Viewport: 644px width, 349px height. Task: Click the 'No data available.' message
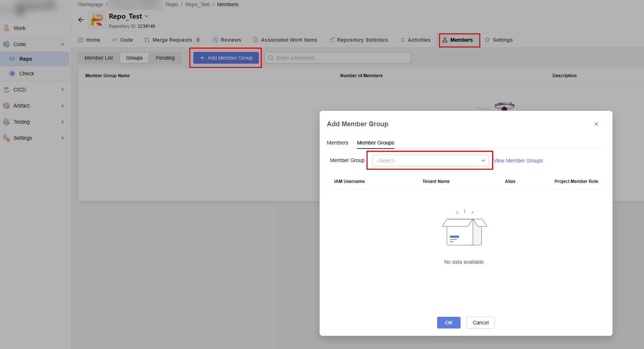click(x=464, y=262)
